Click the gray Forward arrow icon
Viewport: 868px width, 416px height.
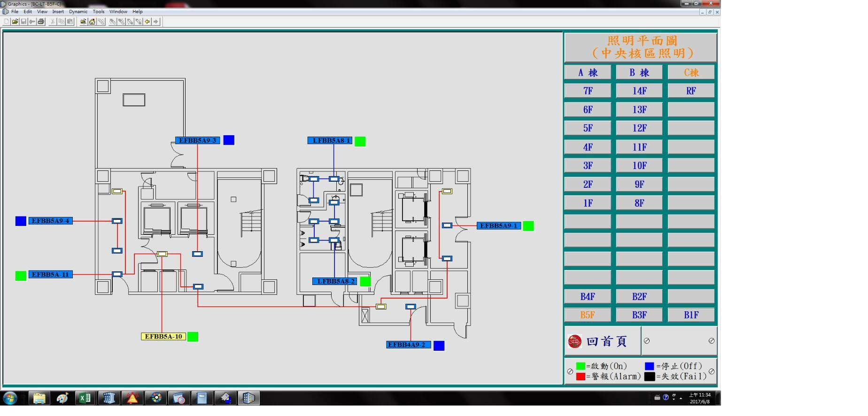click(x=156, y=22)
